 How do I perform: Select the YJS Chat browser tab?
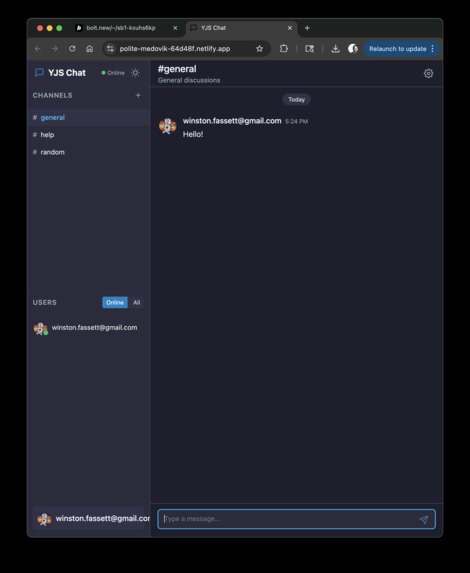(241, 28)
